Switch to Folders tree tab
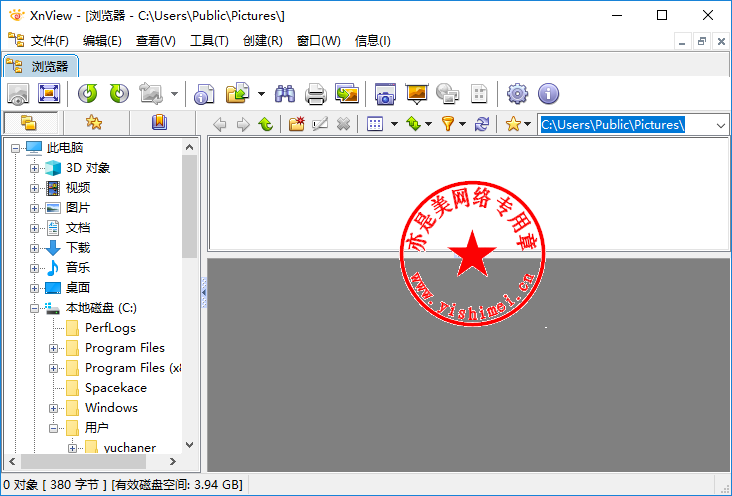The image size is (732, 496). (31, 123)
